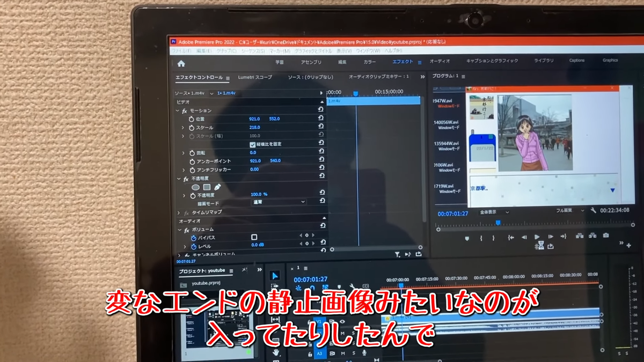Open the ウィンドウ menu

tap(368, 51)
